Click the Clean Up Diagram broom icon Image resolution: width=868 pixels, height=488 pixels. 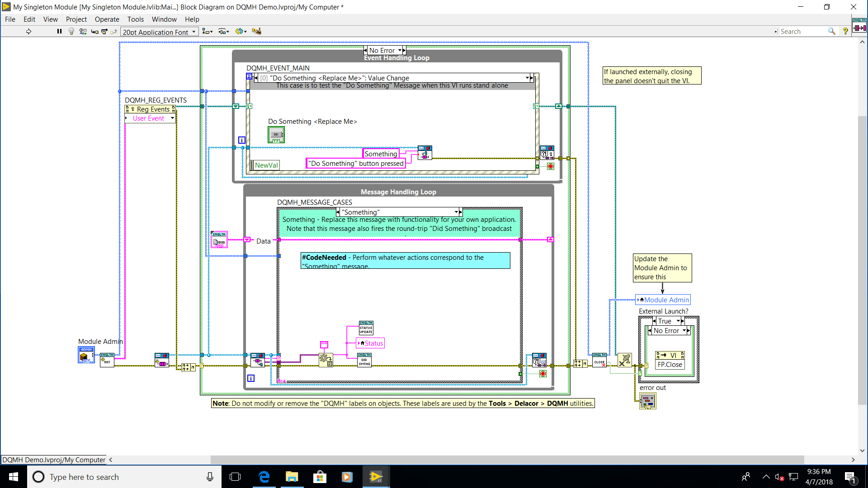coord(256,31)
